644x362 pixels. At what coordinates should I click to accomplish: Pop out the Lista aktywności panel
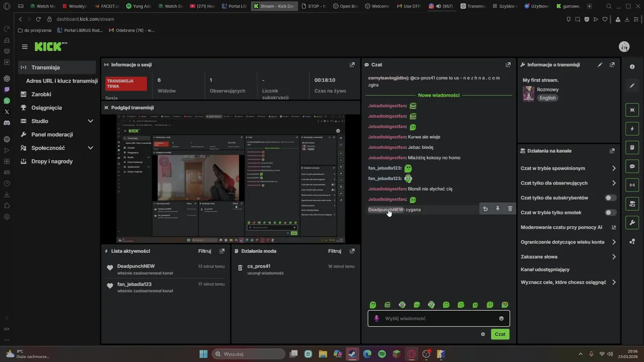[x=222, y=251]
